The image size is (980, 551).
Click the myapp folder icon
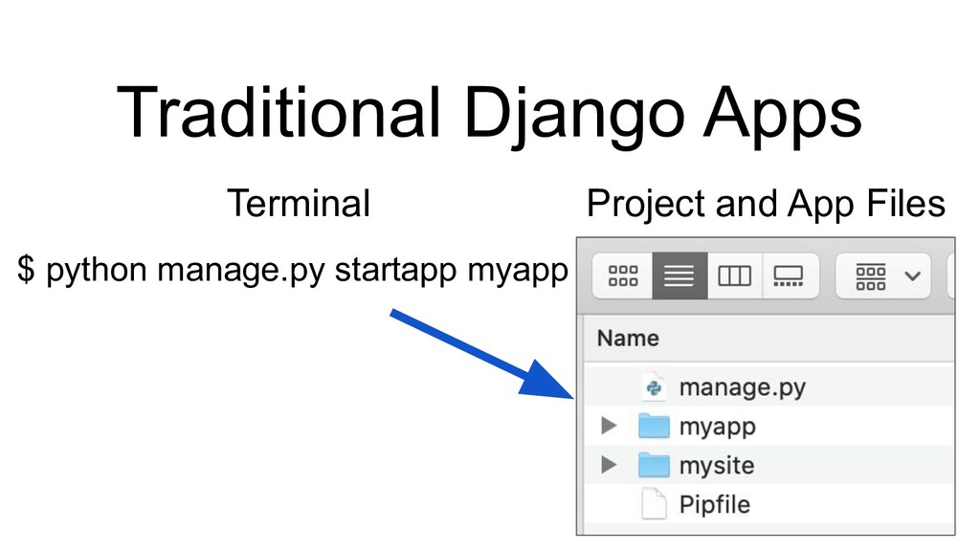tap(654, 426)
